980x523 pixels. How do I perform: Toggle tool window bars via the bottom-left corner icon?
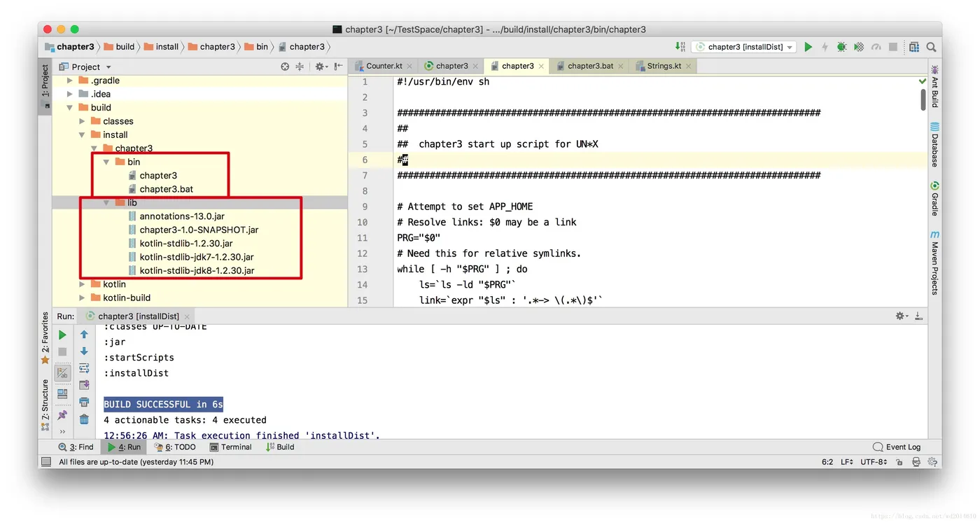pos(46,462)
